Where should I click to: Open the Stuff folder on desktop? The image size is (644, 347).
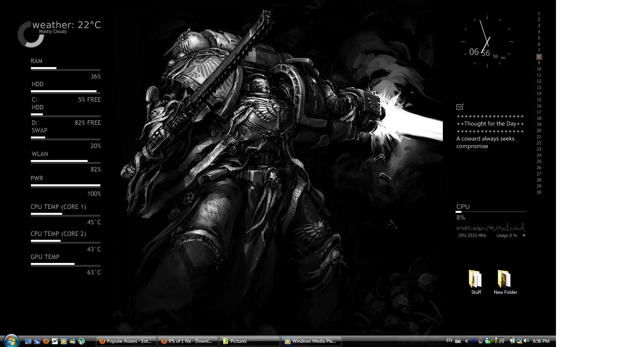[476, 282]
